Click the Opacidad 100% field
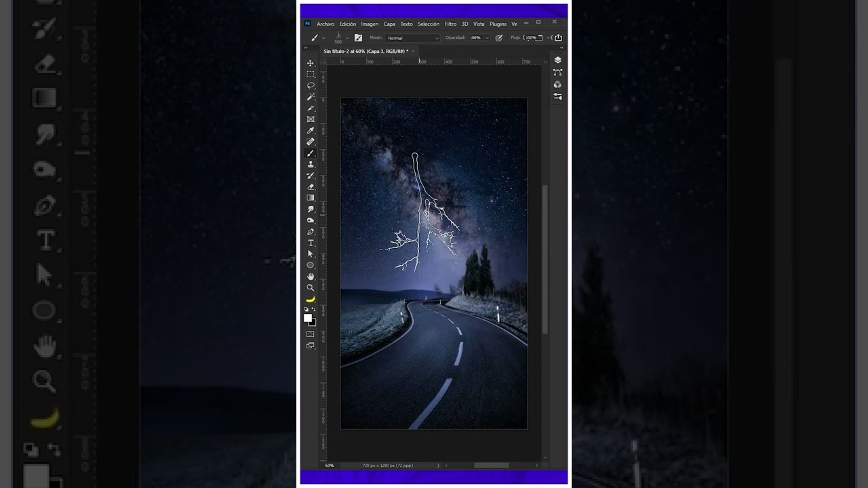This screenshot has width=868, height=488. pos(475,38)
